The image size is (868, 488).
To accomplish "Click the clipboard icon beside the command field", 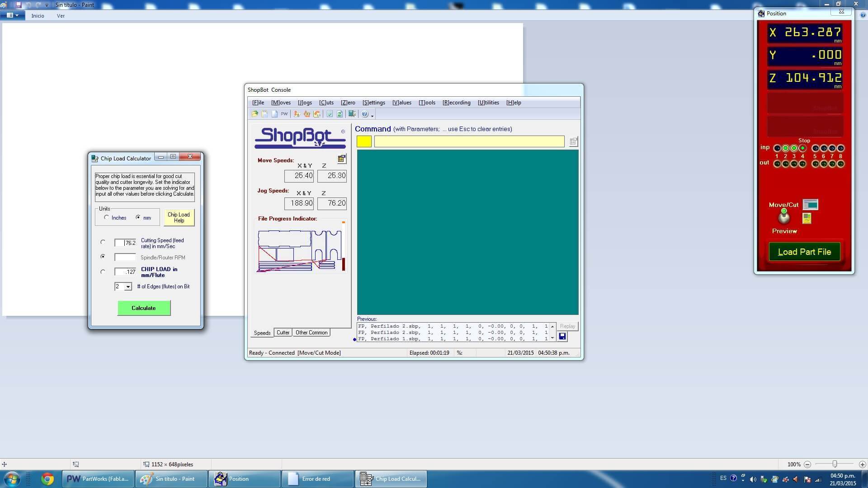I will pyautogui.click(x=573, y=142).
